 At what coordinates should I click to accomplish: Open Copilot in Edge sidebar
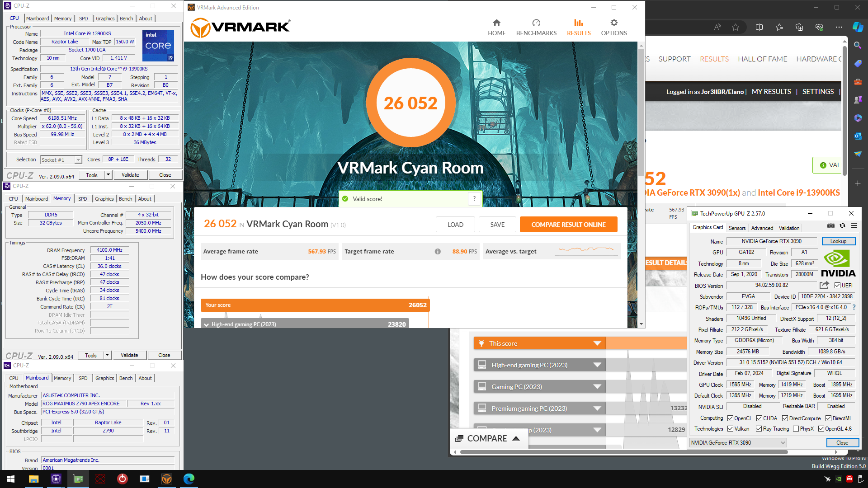point(858,27)
